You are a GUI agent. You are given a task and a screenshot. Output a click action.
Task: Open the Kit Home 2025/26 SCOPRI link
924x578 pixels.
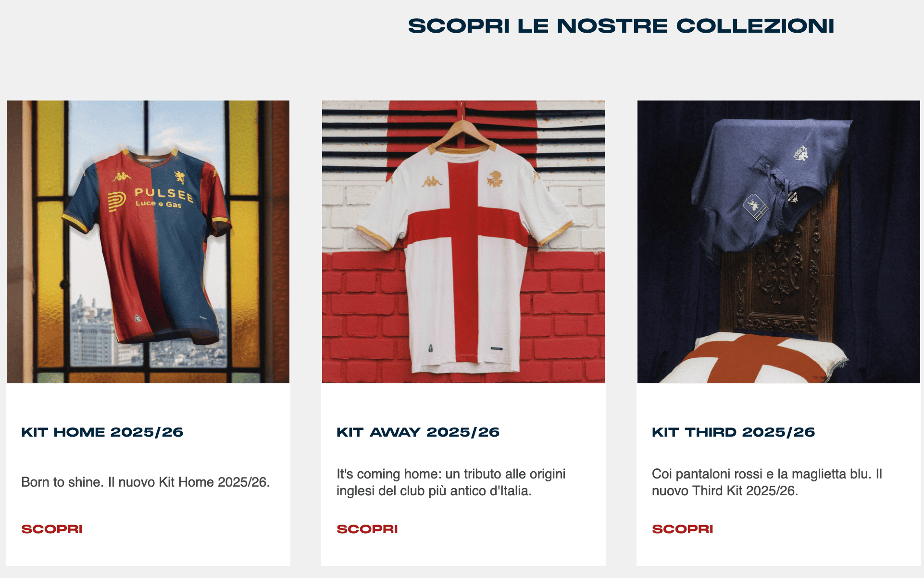(52, 529)
